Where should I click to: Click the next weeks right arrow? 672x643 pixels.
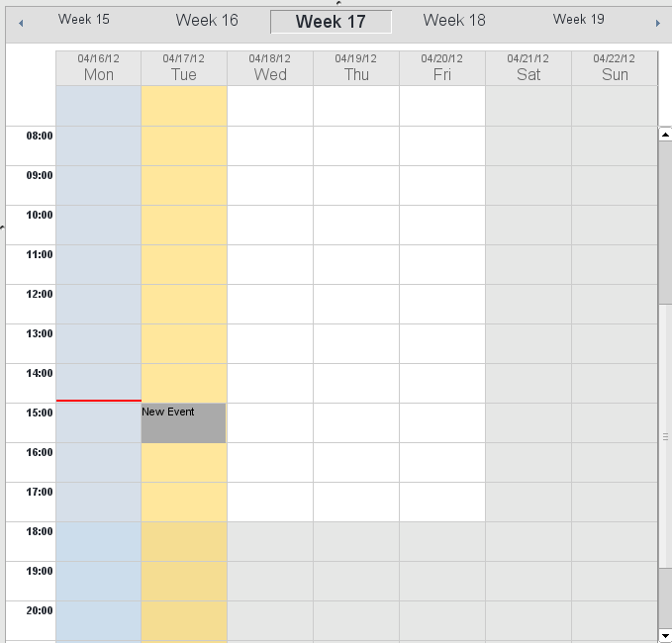(658, 23)
